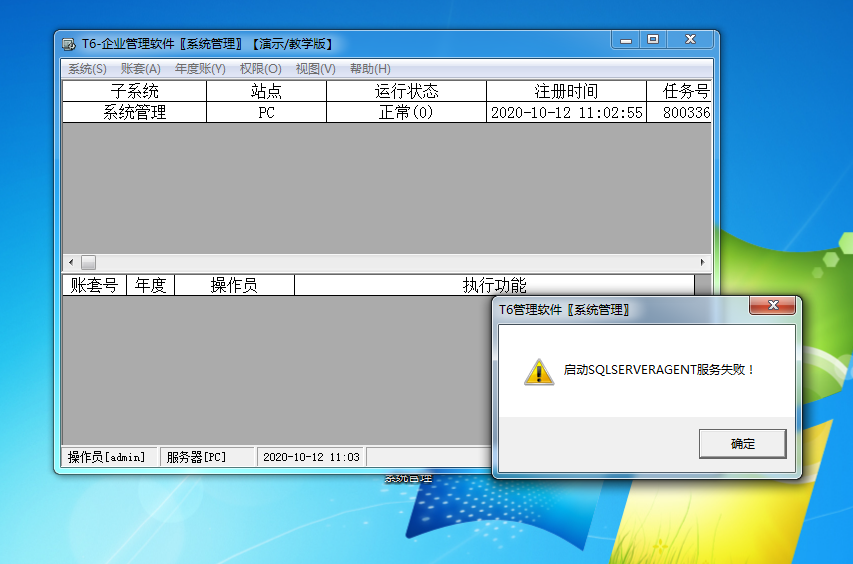853x564 pixels.
Task: Open the 帮助(H) menu
Action: coord(370,69)
